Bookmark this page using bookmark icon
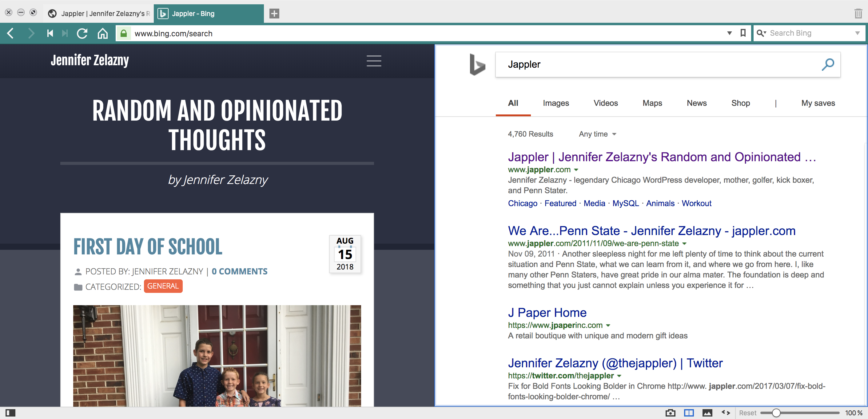This screenshot has height=419, width=868. (743, 33)
